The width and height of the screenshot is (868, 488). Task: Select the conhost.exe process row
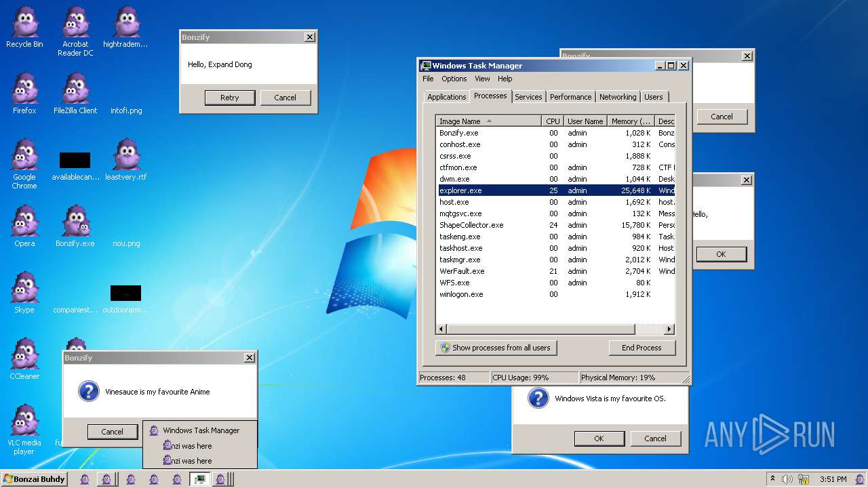point(555,144)
